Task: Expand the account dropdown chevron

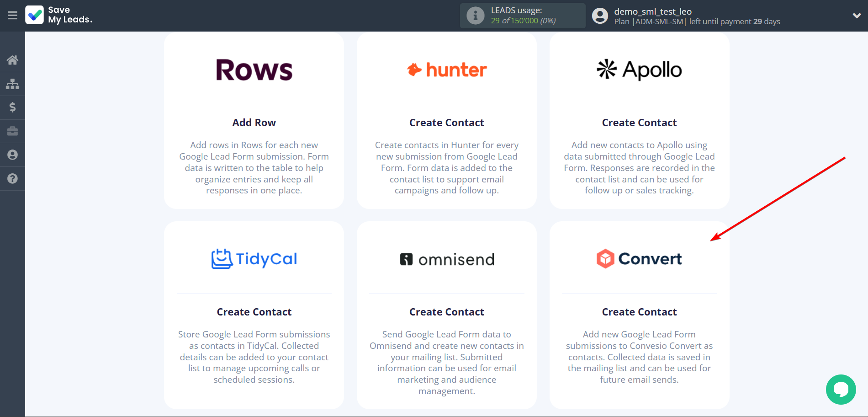Action: (857, 16)
